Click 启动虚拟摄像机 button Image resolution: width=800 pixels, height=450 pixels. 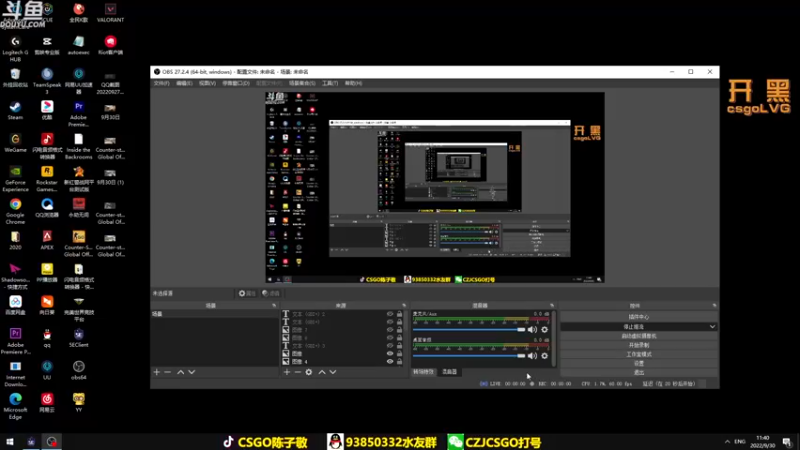click(x=639, y=336)
